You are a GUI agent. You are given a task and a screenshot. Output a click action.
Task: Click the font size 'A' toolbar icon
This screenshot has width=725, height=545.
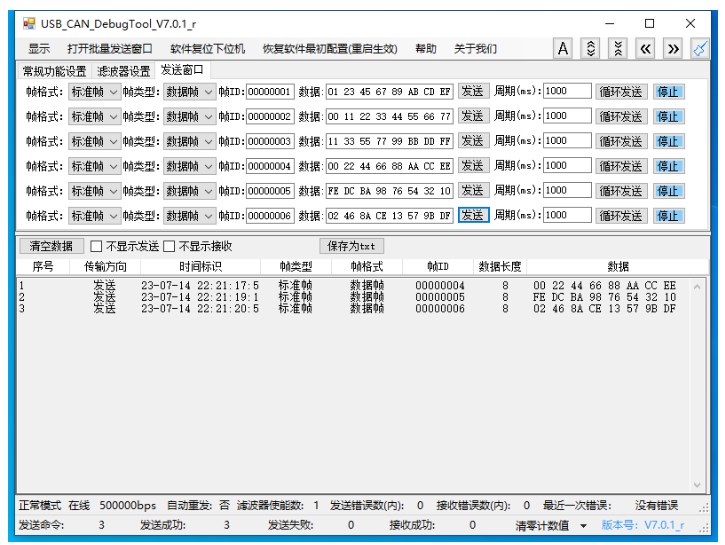point(563,49)
